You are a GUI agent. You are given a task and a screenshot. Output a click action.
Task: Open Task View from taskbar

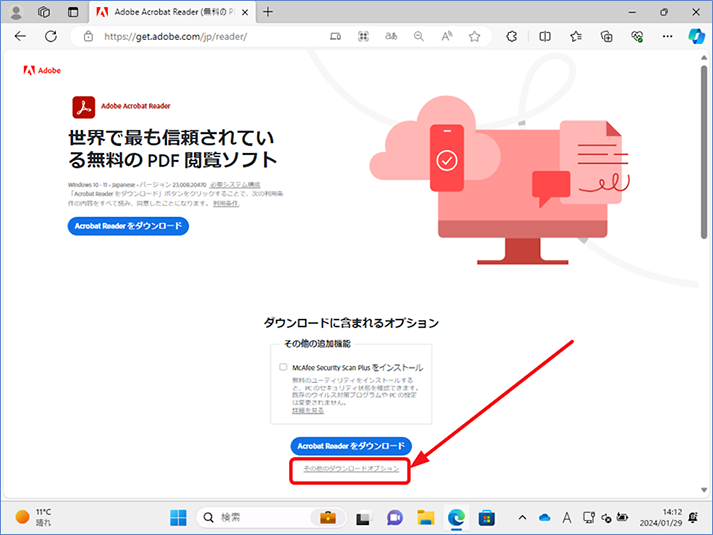point(363,518)
